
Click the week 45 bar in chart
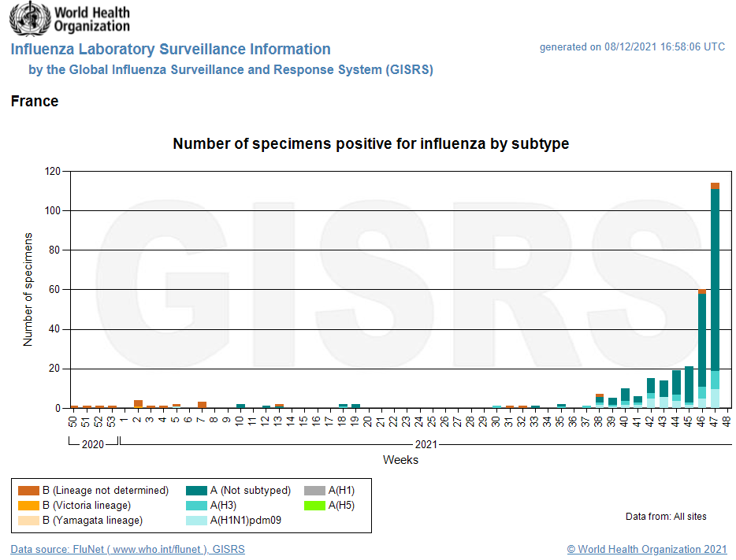click(690, 386)
